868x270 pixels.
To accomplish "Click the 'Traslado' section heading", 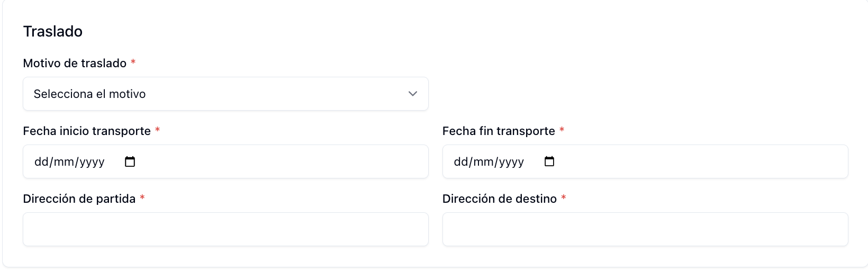I will click(x=53, y=31).
